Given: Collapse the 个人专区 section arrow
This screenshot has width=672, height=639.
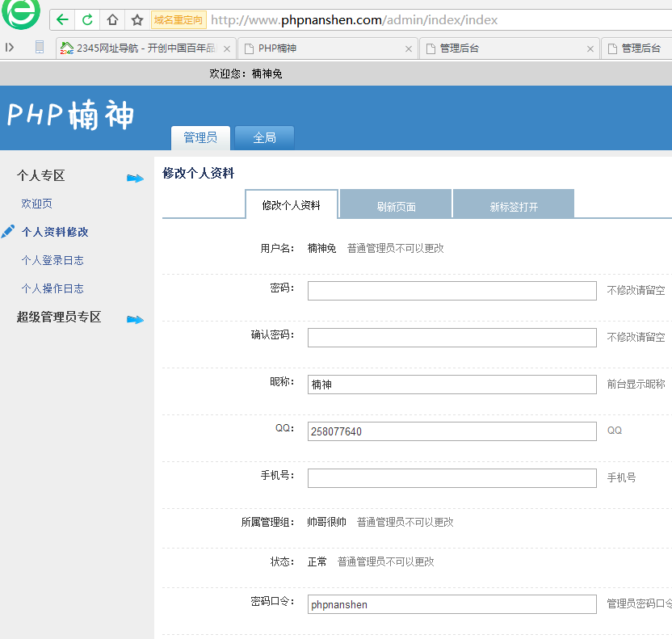Looking at the screenshot, I should (135, 178).
